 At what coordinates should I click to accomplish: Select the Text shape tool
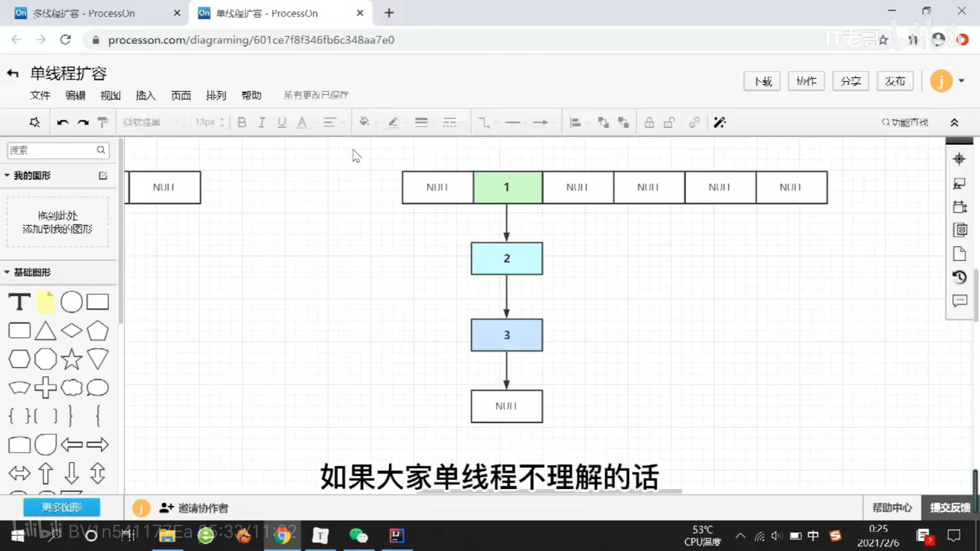click(19, 302)
